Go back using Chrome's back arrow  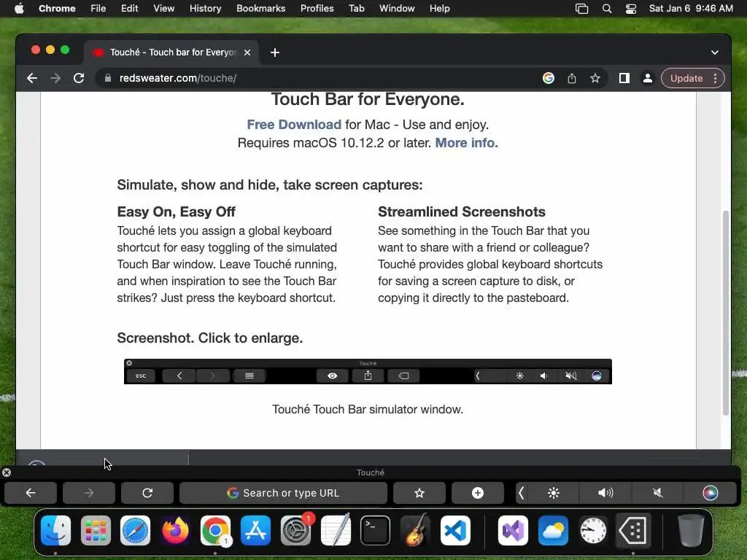pyautogui.click(x=32, y=78)
